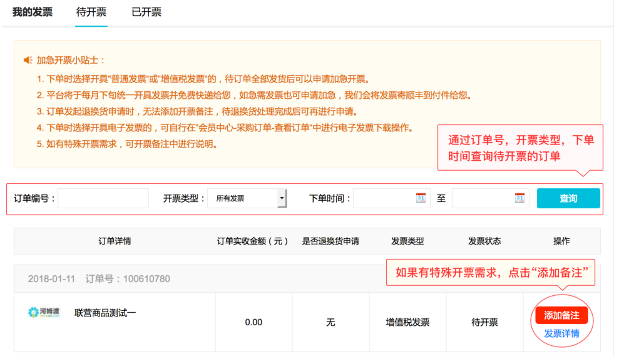The width and height of the screenshot is (619, 364).
Task: Select the 待开票 tab
Action: 91,13
